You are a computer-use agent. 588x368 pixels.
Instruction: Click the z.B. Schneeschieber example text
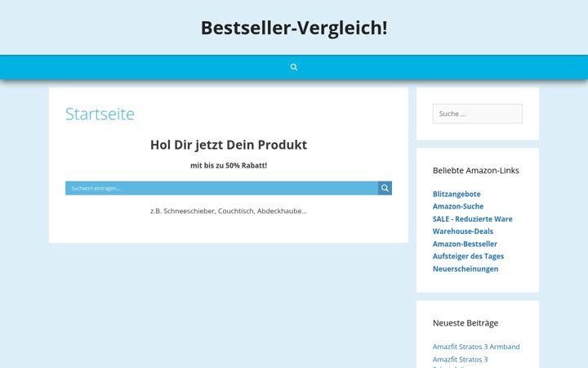[x=229, y=211]
